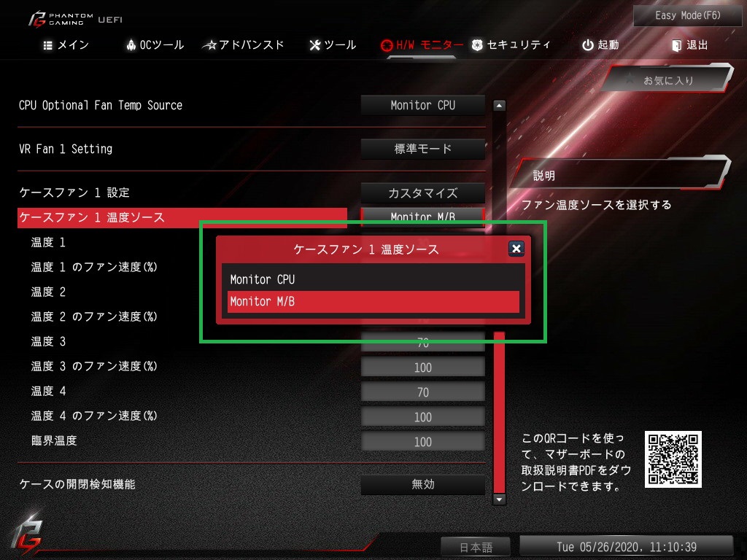Click the scrollbar up arrow
747x560 pixels.
tap(499, 105)
